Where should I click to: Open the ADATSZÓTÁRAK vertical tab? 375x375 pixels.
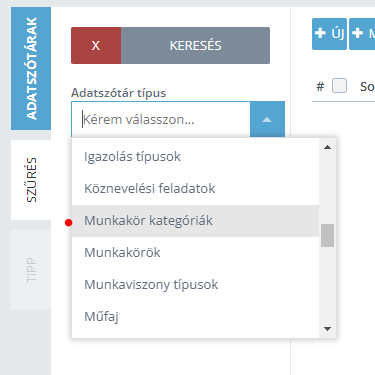[x=31, y=68]
